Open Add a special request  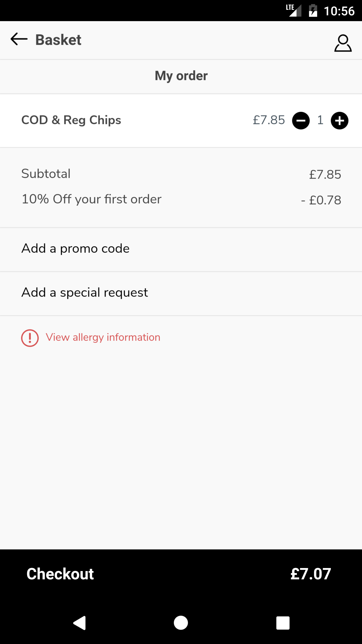tap(181, 293)
